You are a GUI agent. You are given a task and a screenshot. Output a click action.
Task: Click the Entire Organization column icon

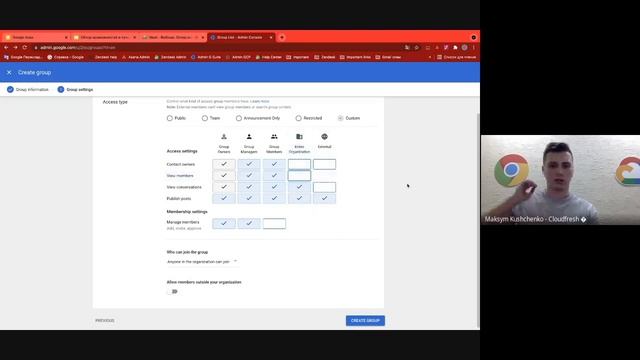(299, 137)
